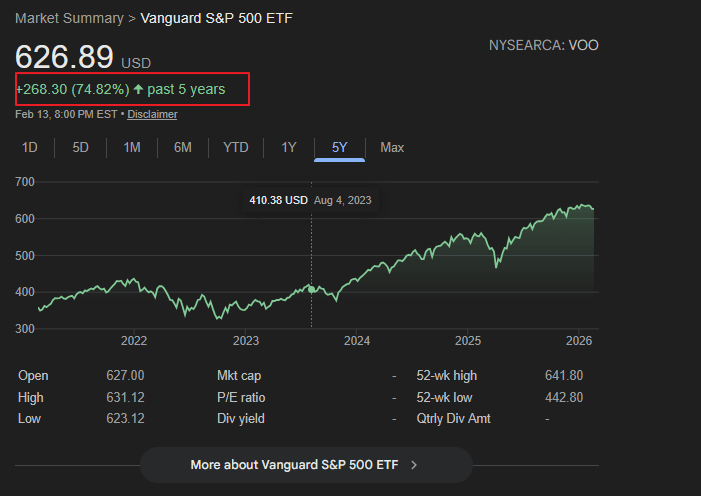Open the Disclaimer link

152,114
